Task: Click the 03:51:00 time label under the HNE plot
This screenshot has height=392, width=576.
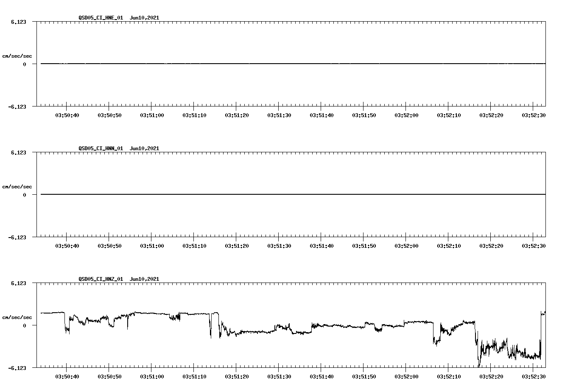Action: tap(152, 115)
